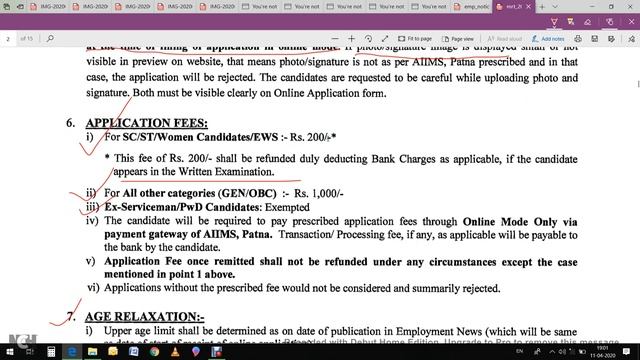Click "Online Mode Only via" bold text
The height and width of the screenshot is (360, 640).
click(520, 222)
